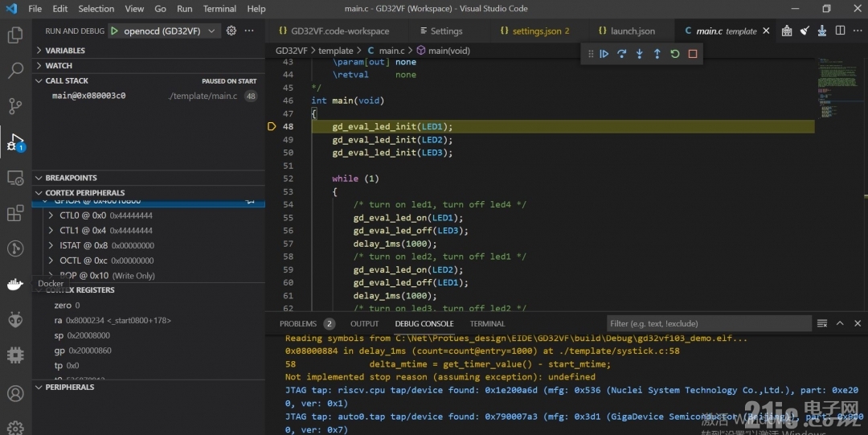Click the breakpoint gutter at line 49
The height and width of the screenshot is (435, 868).
[272, 140]
